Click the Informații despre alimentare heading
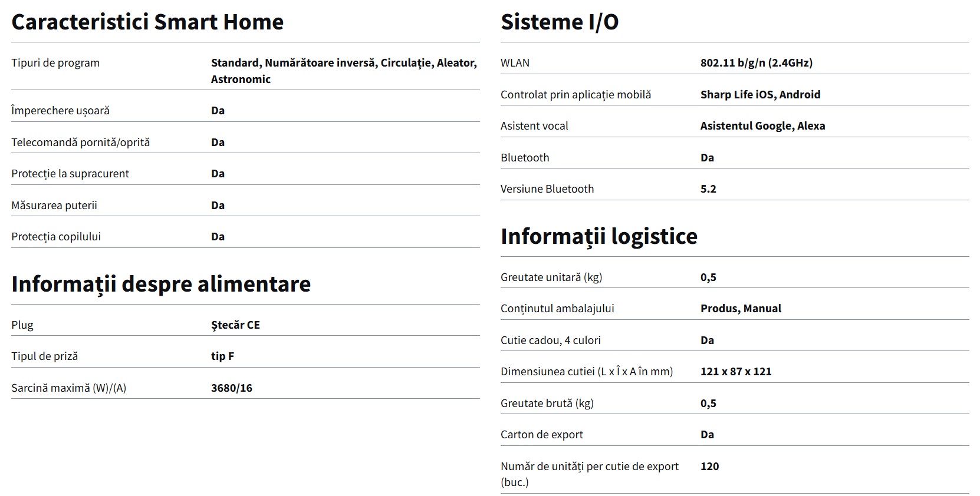 click(x=161, y=284)
